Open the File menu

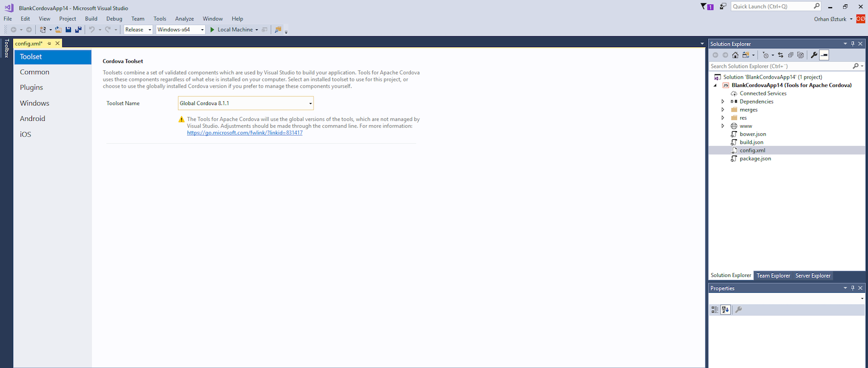pos(8,18)
